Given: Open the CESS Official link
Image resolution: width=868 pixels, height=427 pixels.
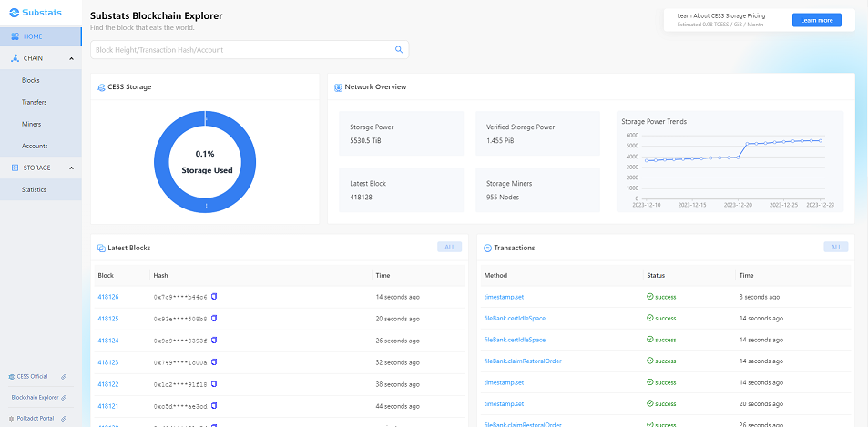Looking at the screenshot, I should click(32, 377).
